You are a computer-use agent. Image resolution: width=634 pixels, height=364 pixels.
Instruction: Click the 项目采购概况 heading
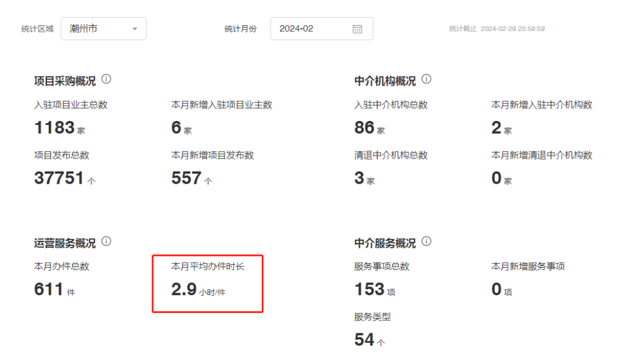65,81
